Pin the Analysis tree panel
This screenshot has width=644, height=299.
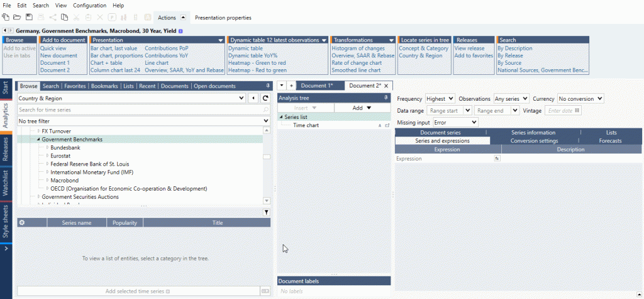pos(386,98)
